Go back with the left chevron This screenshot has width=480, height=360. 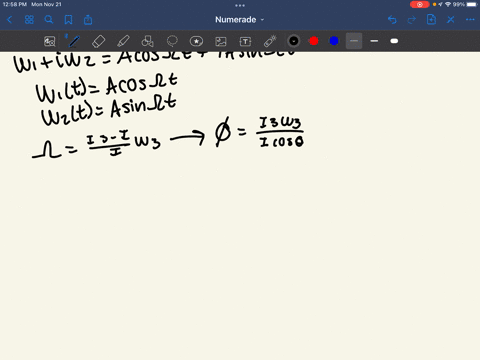9,20
